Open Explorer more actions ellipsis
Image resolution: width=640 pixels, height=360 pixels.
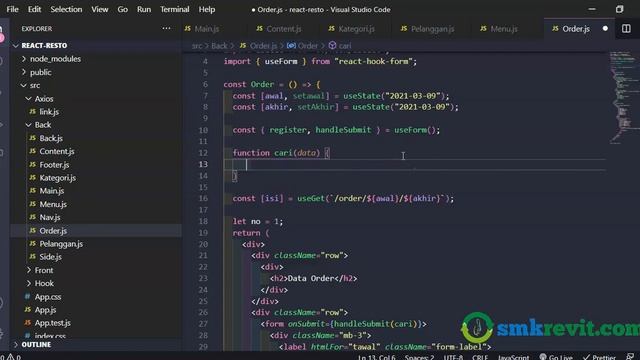click(x=166, y=29)
